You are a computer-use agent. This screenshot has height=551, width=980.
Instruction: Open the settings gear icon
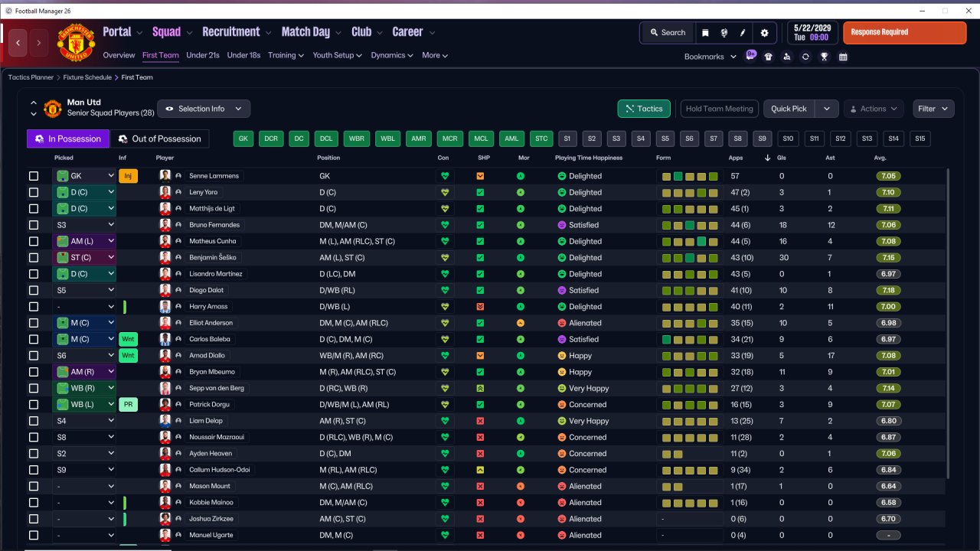pyautogui.click(x=764, y=33)
